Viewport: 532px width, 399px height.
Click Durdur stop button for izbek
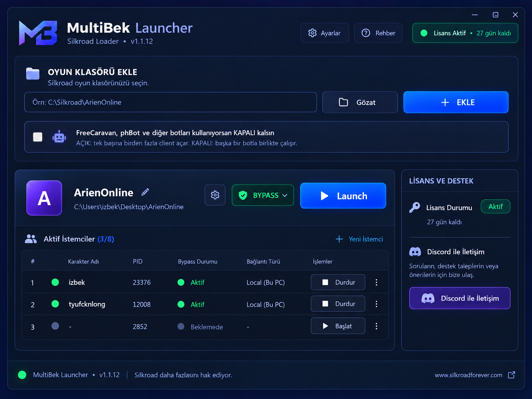click(x=338, y=282)
